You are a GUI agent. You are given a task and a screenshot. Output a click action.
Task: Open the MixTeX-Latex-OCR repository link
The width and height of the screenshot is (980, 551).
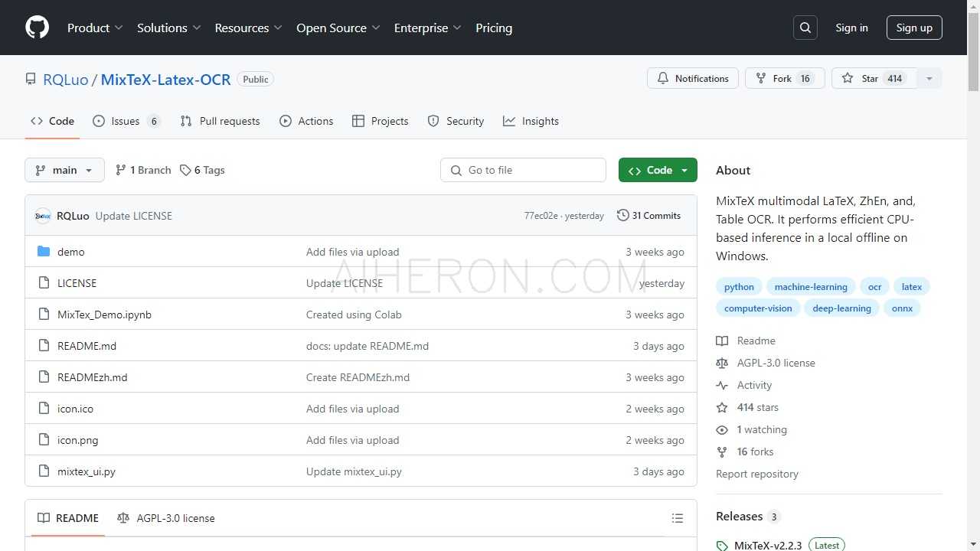coord(165,80)
